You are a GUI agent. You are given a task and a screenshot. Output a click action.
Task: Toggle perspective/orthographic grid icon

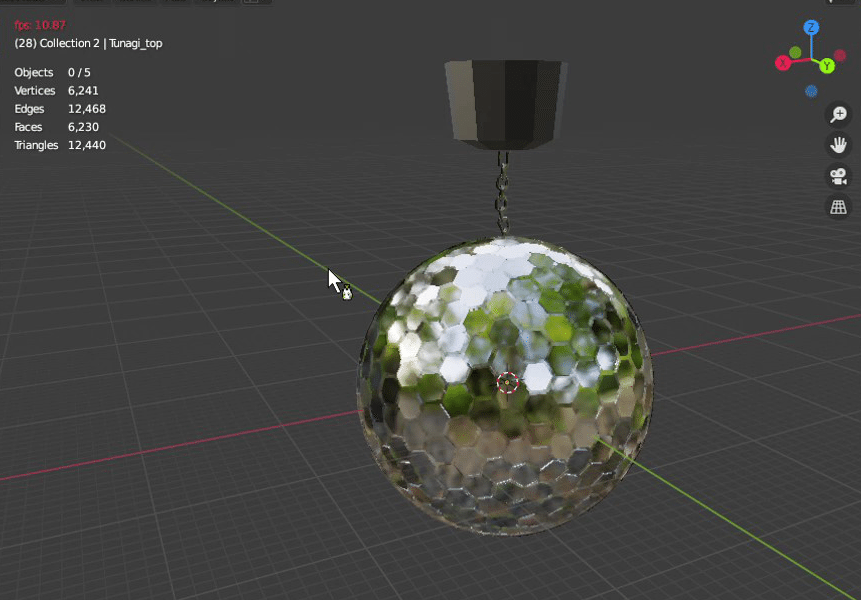click(x=838, y=207)
